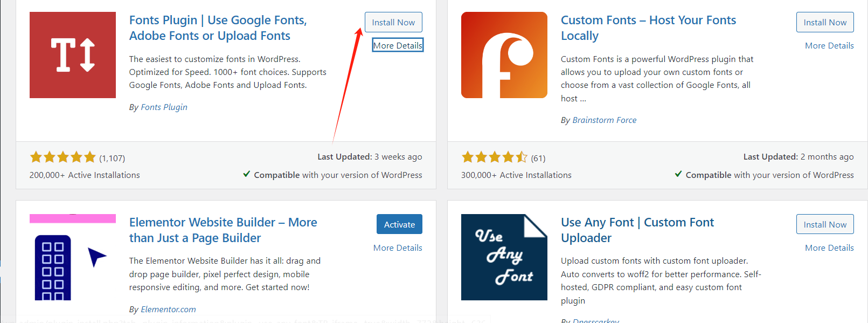
Task: Install the Use Any Font plugin
Action: pyautogui.click(x=824, y=224)
